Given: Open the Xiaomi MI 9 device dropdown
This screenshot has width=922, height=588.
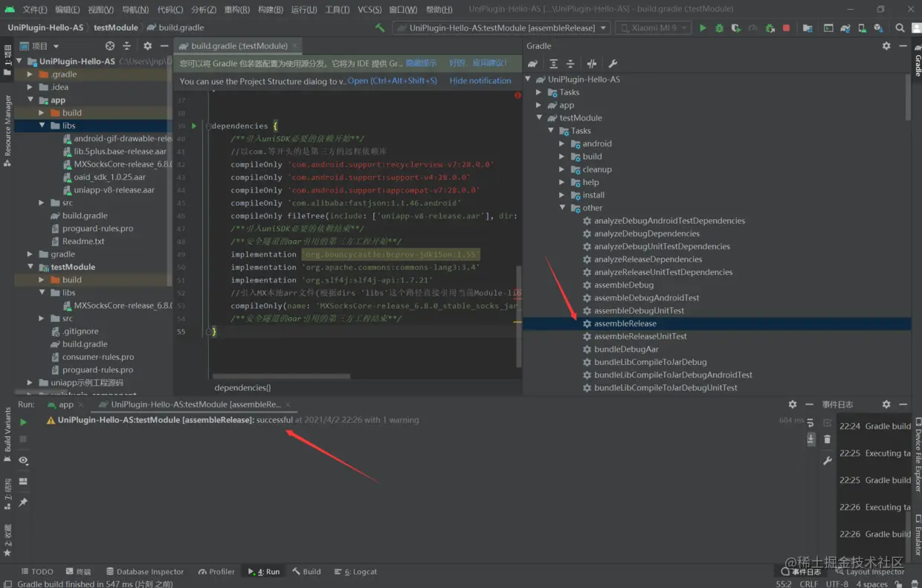Looking at the screenshot, I should (653, 28).
